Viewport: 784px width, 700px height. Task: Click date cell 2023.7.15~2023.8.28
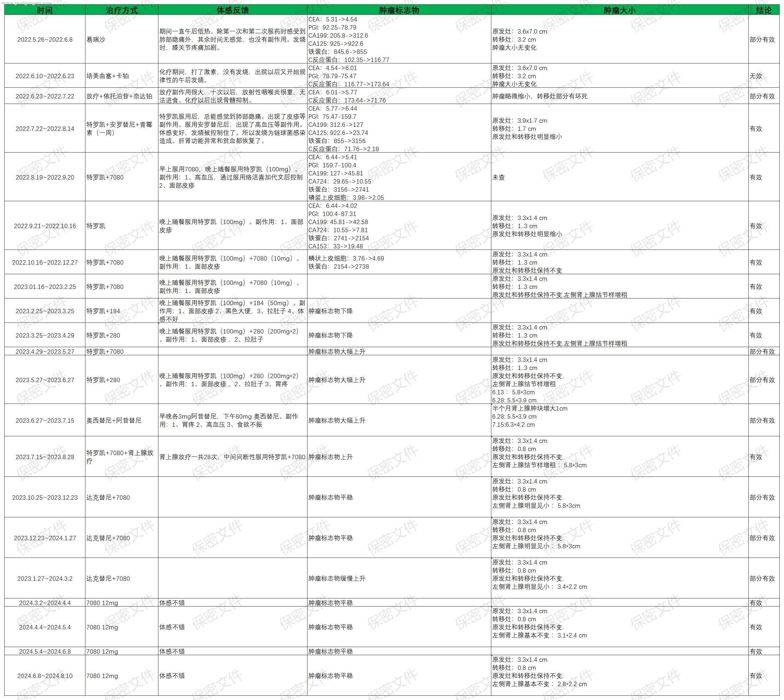tap(45, 457)
